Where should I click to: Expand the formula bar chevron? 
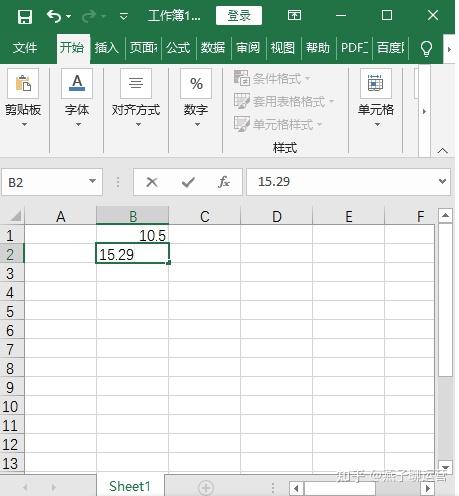click(442, 181)
